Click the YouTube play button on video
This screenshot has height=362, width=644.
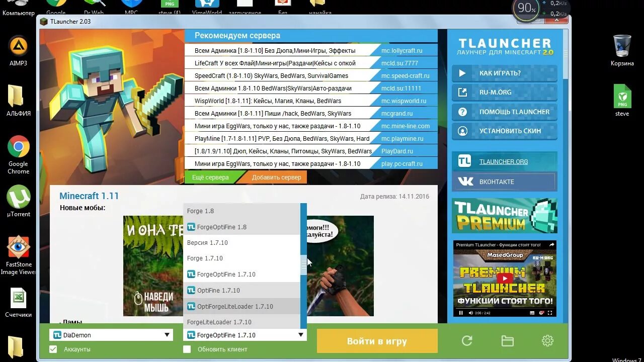point(505,278)
